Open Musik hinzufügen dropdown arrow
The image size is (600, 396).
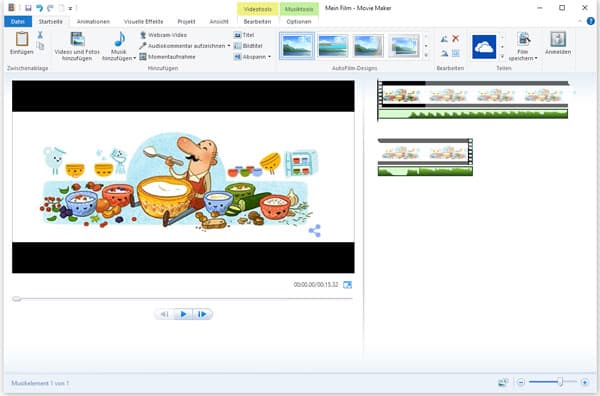coord(134,59)
